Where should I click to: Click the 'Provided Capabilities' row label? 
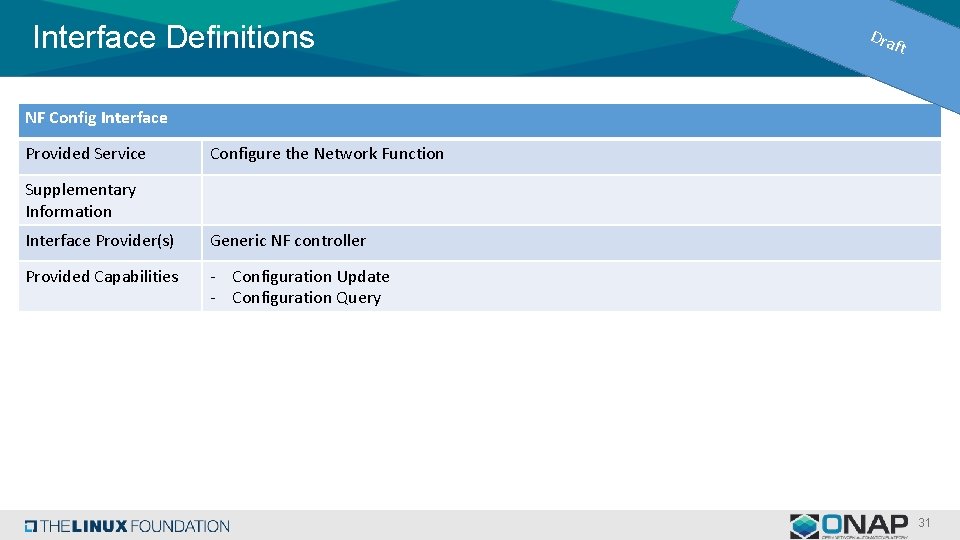tap(102, 277)
